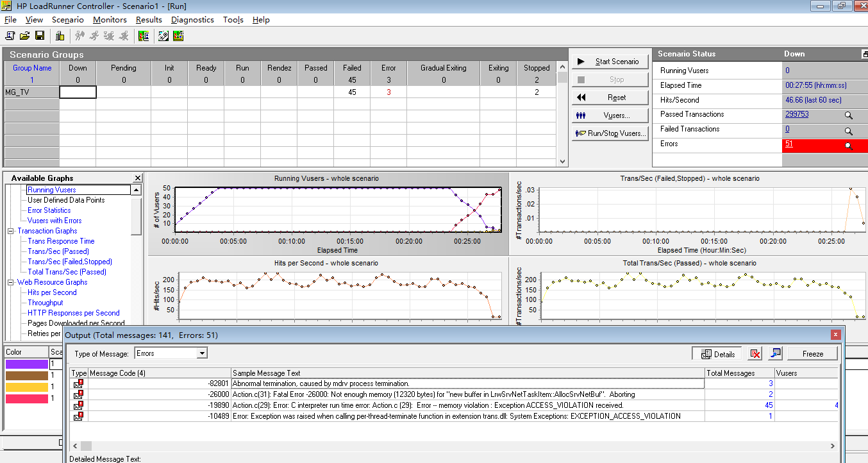Select Running Vusers in Available Graphs tree
The width and height of the screenshot is (868, 463).
51,190
